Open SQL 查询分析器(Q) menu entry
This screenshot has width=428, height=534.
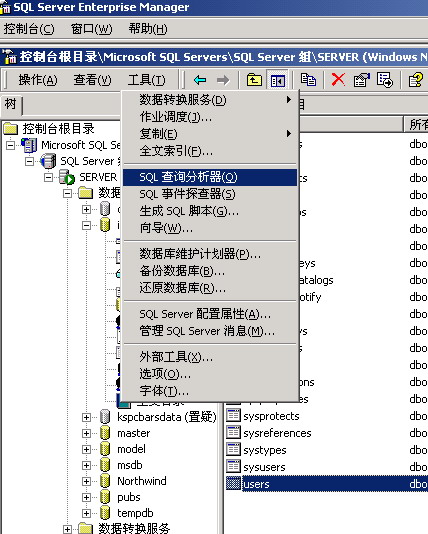tap(210, 177)
